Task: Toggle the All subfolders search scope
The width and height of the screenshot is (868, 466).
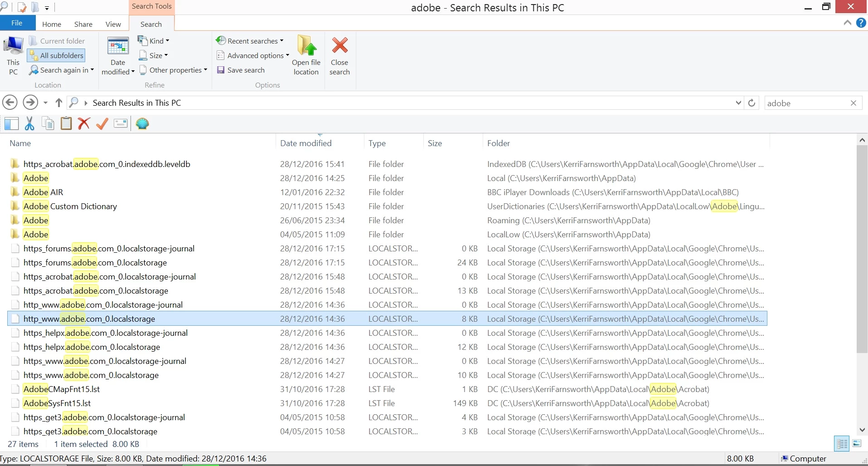Action: (x=57, y=55)
